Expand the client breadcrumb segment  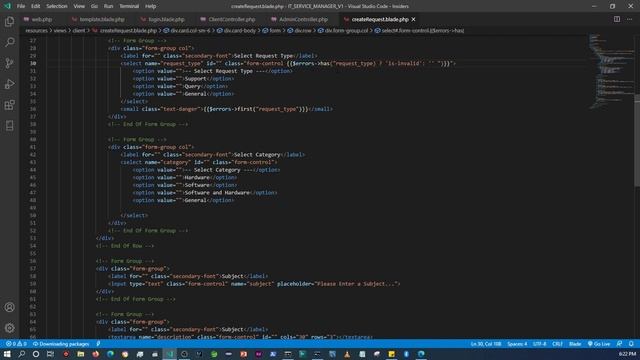[79, 30]
